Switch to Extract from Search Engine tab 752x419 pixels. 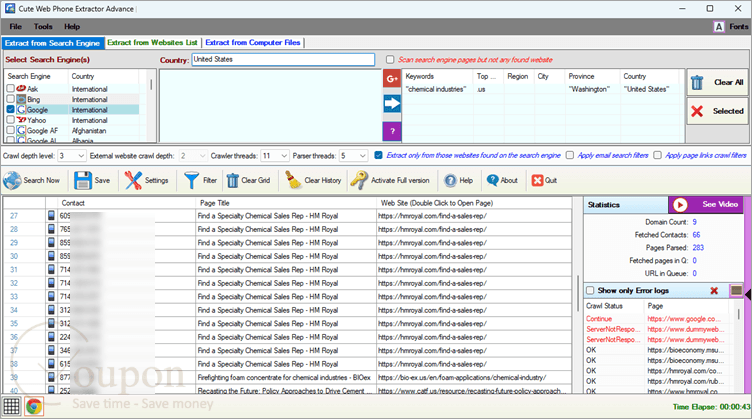point(53,43)
